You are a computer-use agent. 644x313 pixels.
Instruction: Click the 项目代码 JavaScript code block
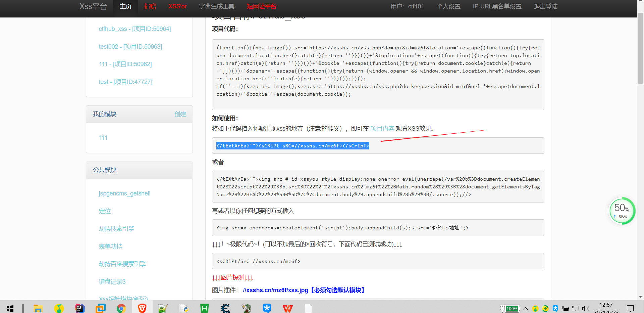[378, 75]
